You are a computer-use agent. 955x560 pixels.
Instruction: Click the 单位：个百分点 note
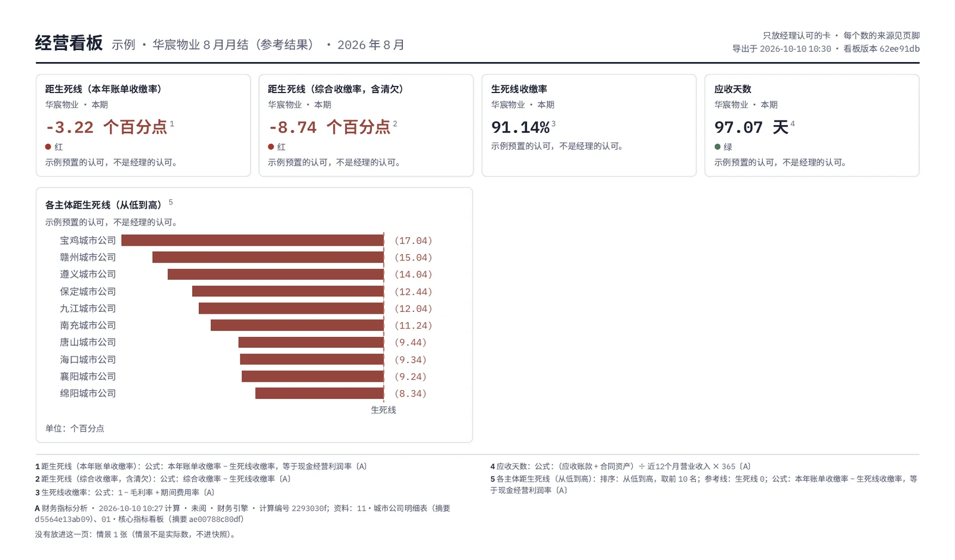[x=75, y=428]
